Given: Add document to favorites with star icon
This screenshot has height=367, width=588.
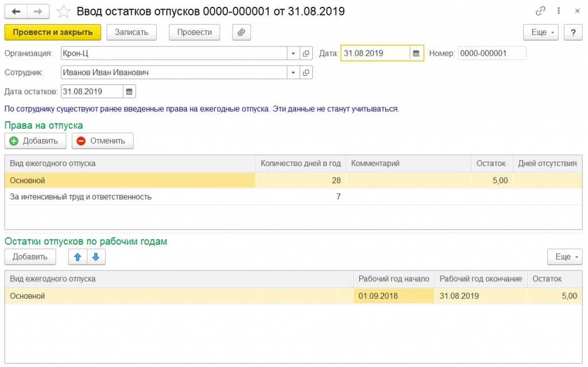Looking at the screenshot, I should pos(65,11).
